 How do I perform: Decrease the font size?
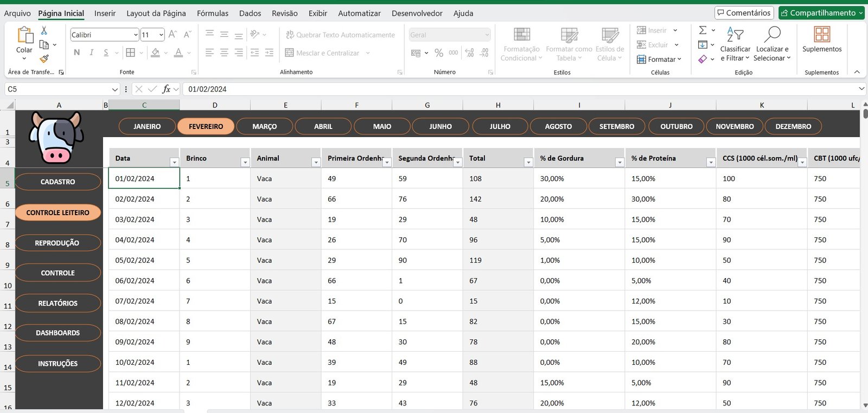point(187,34)
